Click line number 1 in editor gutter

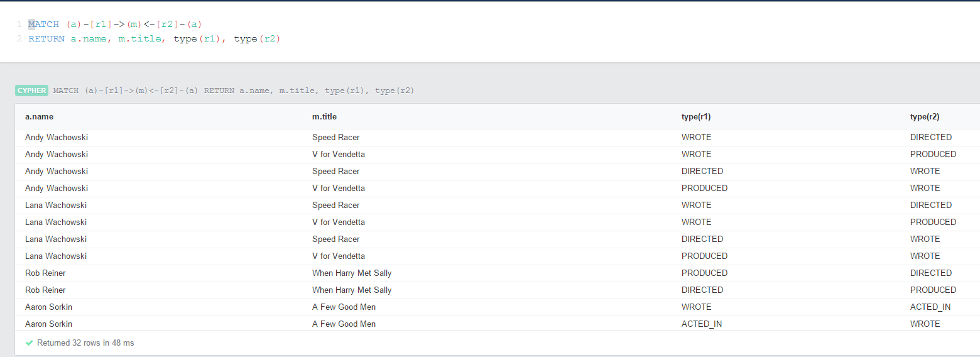[x=19, y=25]
